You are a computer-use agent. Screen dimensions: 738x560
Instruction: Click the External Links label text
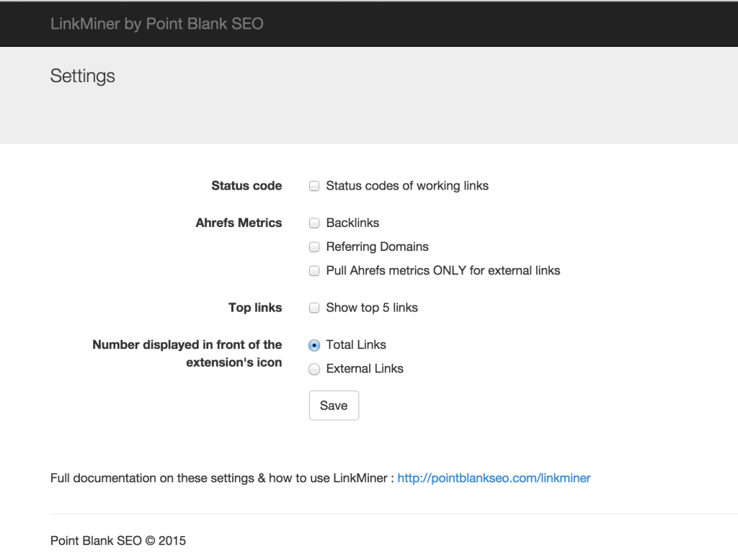point(365,368)
